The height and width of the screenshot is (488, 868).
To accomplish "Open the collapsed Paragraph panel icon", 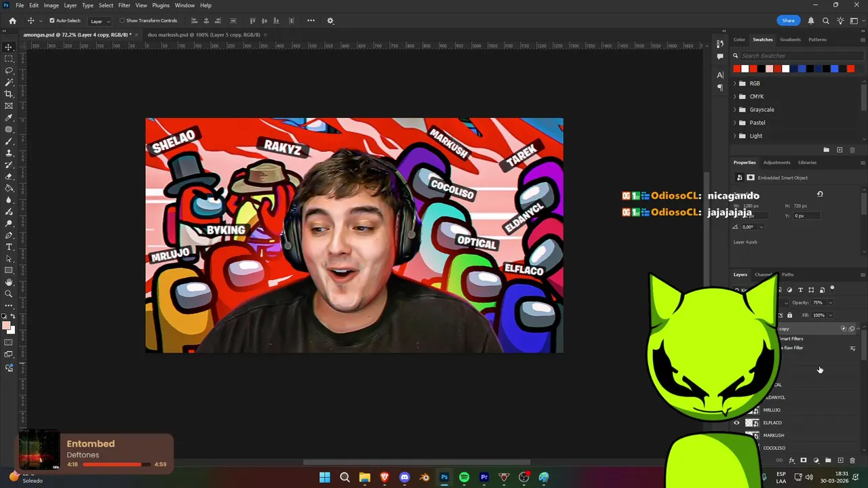I will click(x=720, y=87).
